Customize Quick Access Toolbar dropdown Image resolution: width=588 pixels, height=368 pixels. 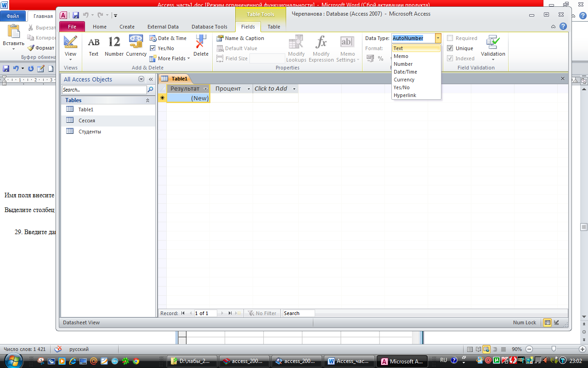click(x=115, y=16)
